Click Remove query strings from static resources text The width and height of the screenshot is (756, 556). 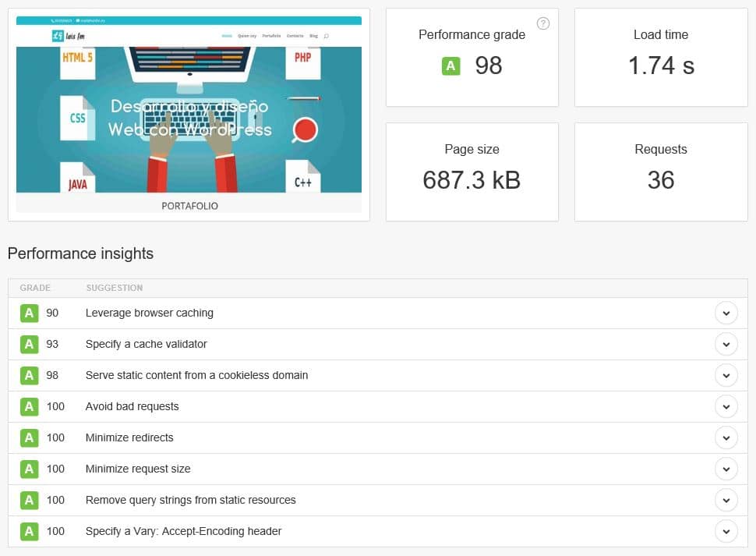[190, 500]
